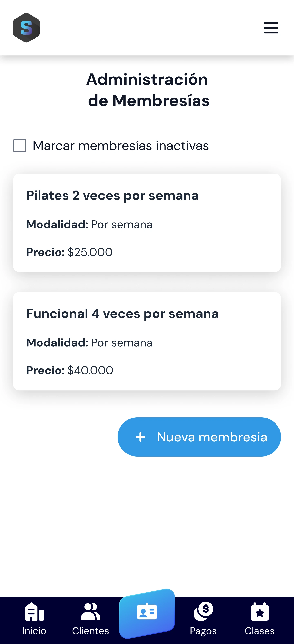
Task: Open the Pilates 2 veces por semana title
Action: [112, 195]
